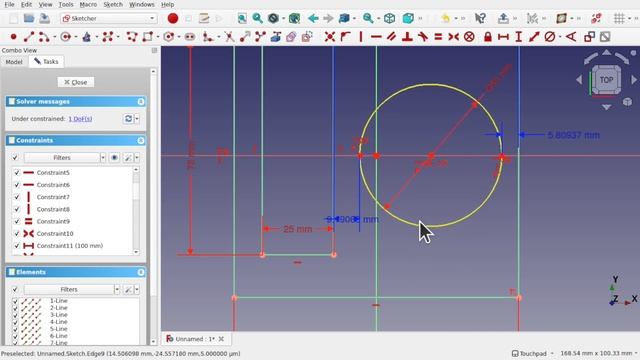Viewport: 640px width, 360px height.
Task: Apply the Vertical distance constraint
Action: pos(518,37)
